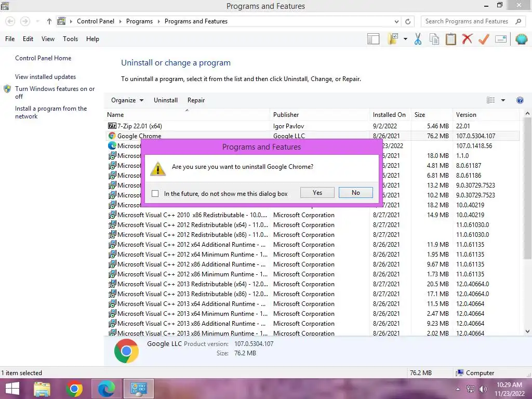Open the folder options dropdown arrow
The height and width of the screenshot is (399, 532).
coord(405,39)
